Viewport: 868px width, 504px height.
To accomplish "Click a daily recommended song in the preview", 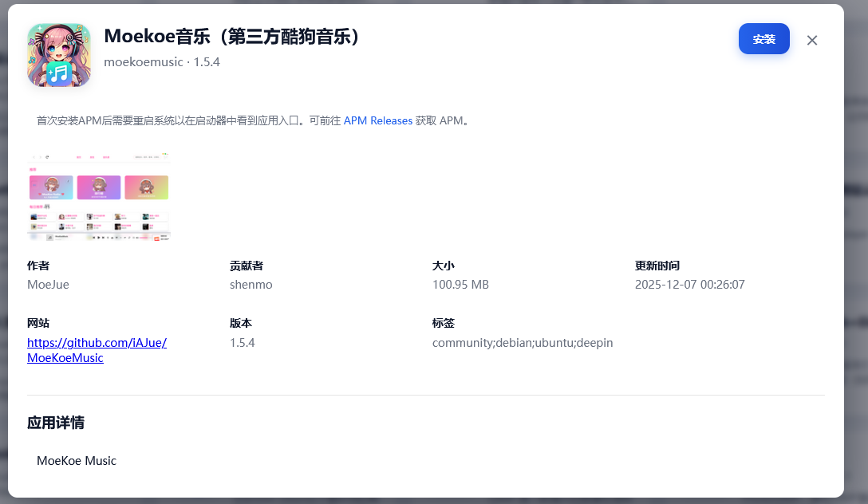I will point(42,217).
